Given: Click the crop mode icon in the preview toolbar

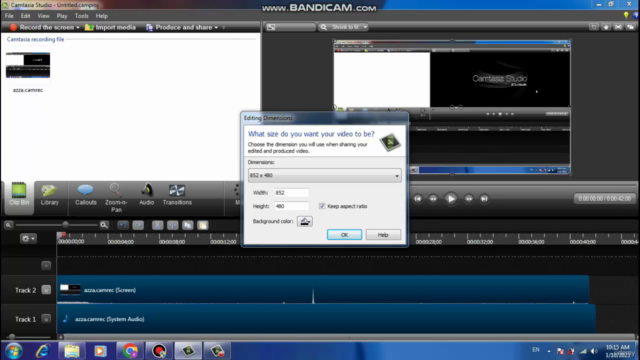Looking at the screenshot, I should pyautogui.click(x=593, y=27).
